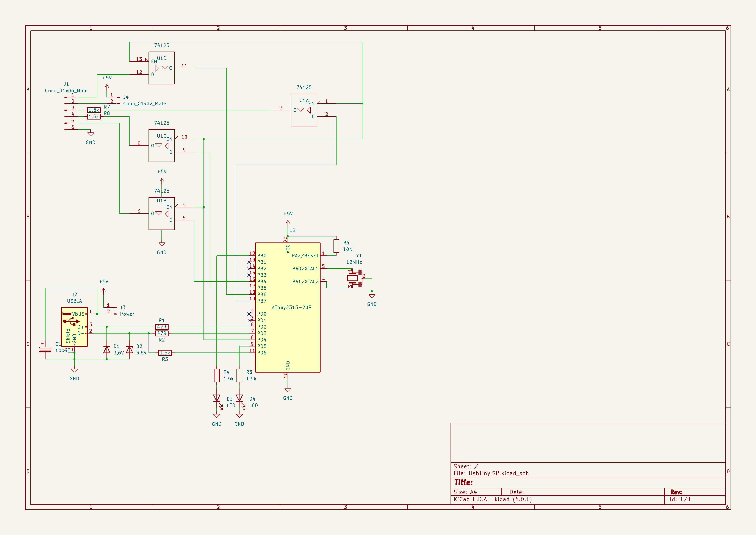Click the 'PA0/XTAL1' pin name
Image resolution: width=756 pixels, height=535 pixels.
pyautogui.click(x=305, y=269)
